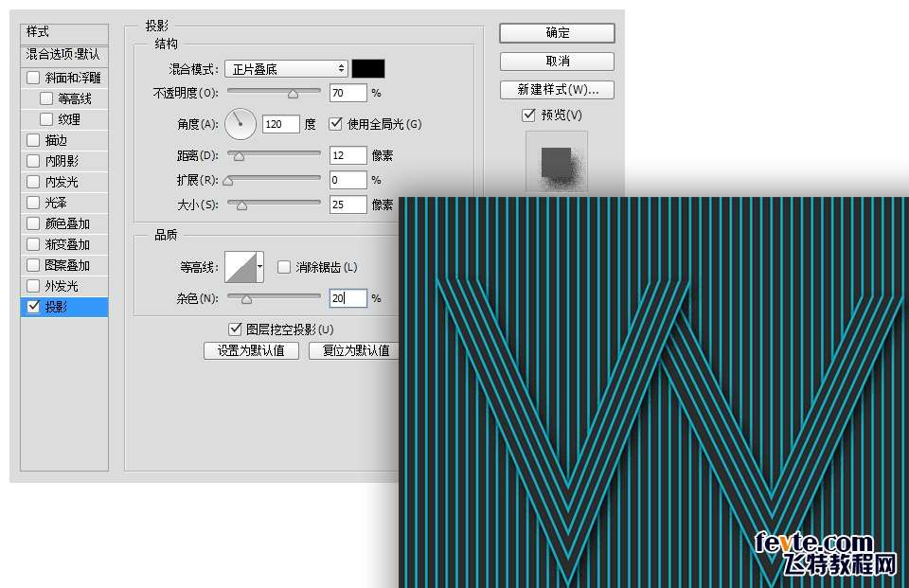This screenshot has height=588, width=909.
Task: Click the contour curve thumbnail
Action: point(241,267)
